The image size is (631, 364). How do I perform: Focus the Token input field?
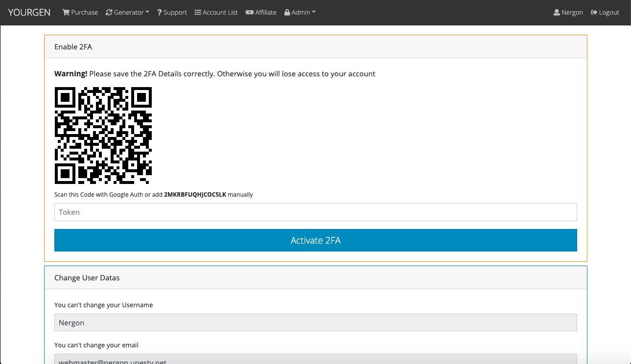316,212
